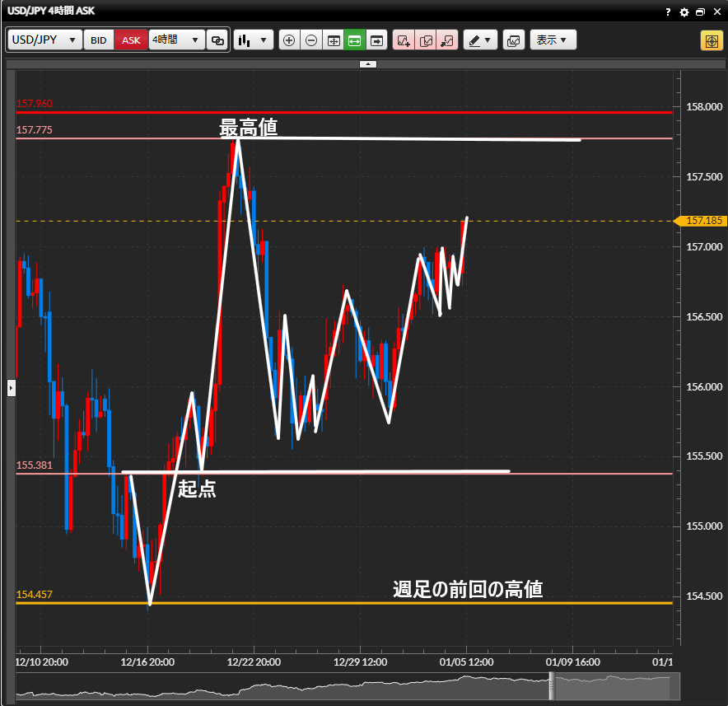Image resolution: width=728 pixels, height=706 pixels.
Task: Zoom out with the minus magnifier icon
Action: click(311, 40)
